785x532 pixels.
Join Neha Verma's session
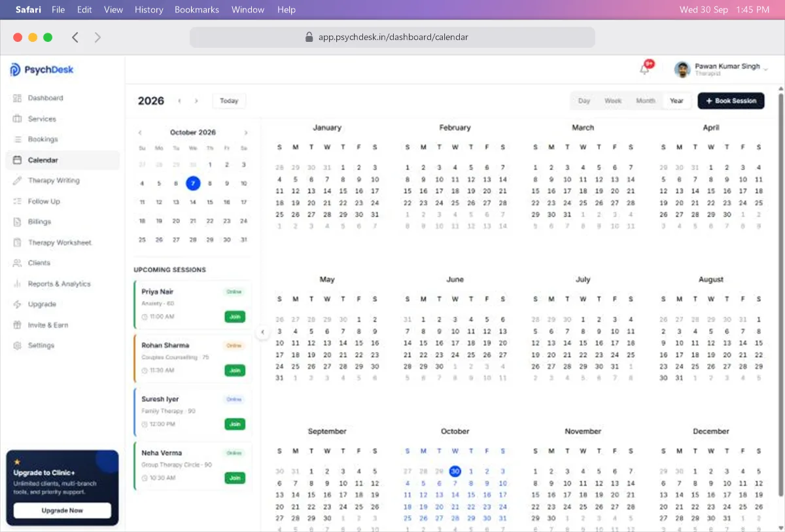coord(235,478)
